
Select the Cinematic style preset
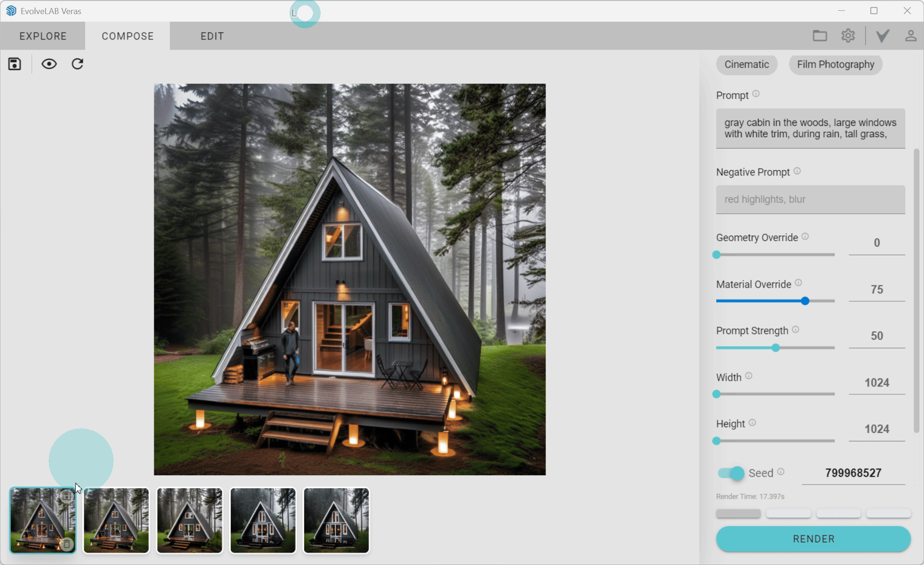point(746,64)
